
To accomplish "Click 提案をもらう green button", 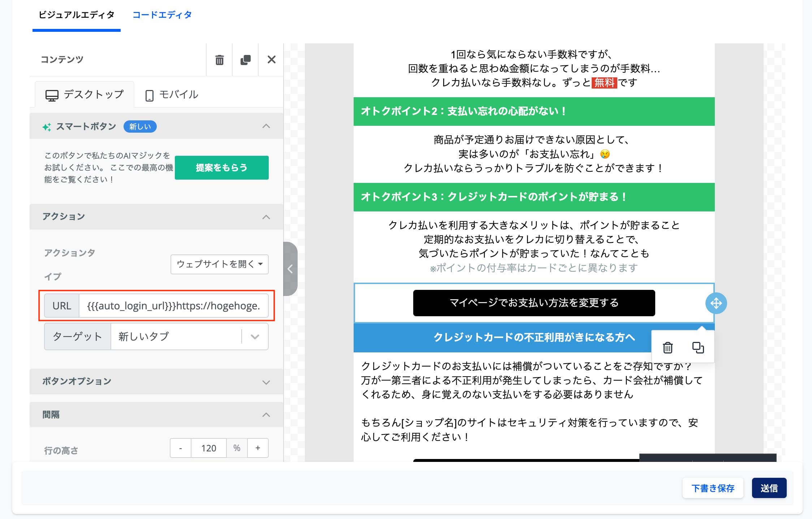I will pos(221,168).
